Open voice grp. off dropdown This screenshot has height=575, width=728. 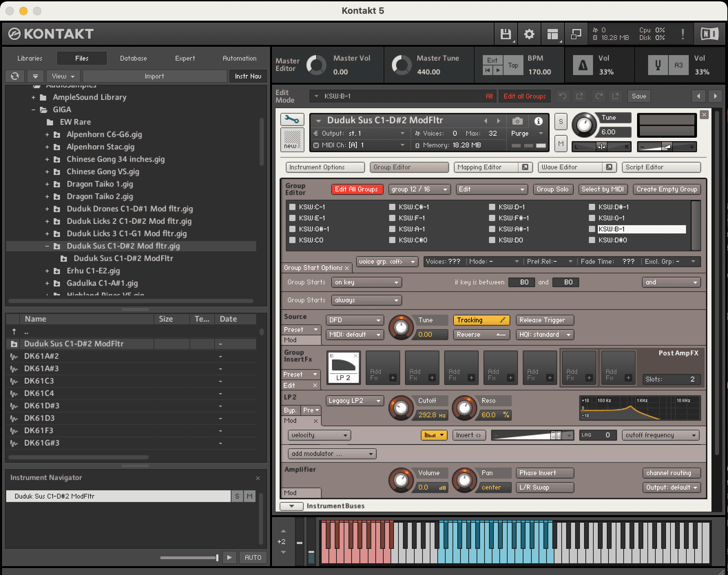point(387,262)
